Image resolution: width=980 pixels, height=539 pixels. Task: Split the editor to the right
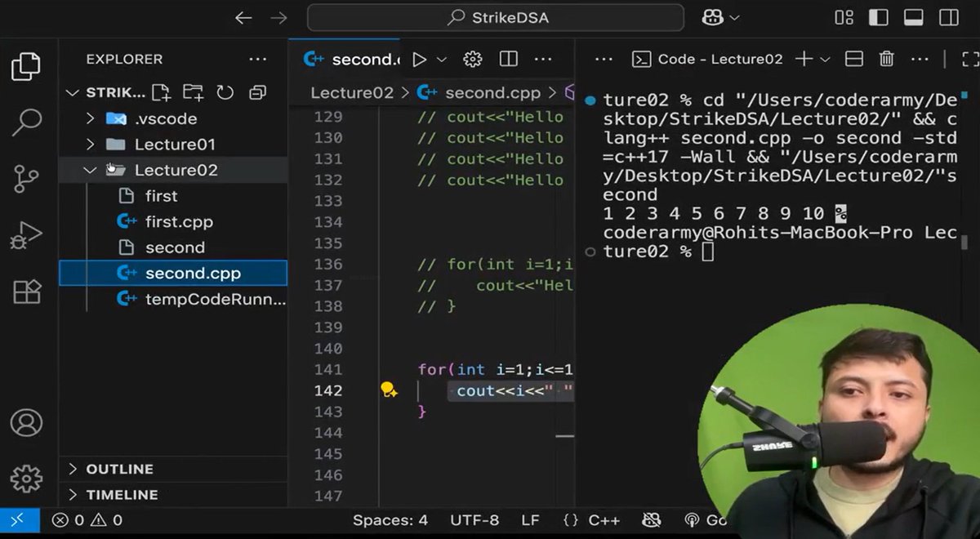click(x=508, y=59)
